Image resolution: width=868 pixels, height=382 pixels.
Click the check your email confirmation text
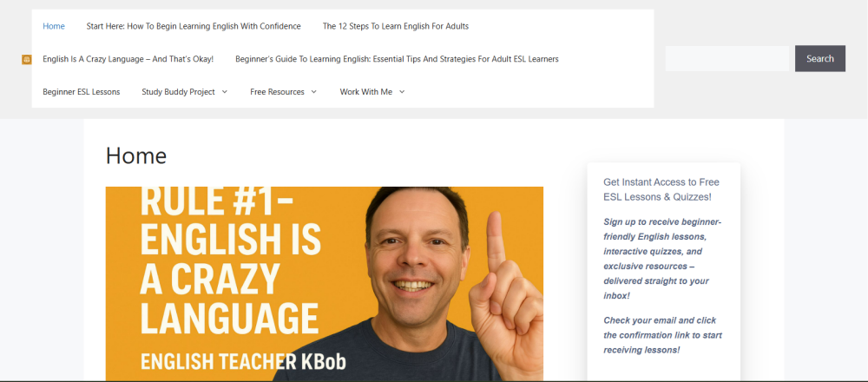(662, 335)
